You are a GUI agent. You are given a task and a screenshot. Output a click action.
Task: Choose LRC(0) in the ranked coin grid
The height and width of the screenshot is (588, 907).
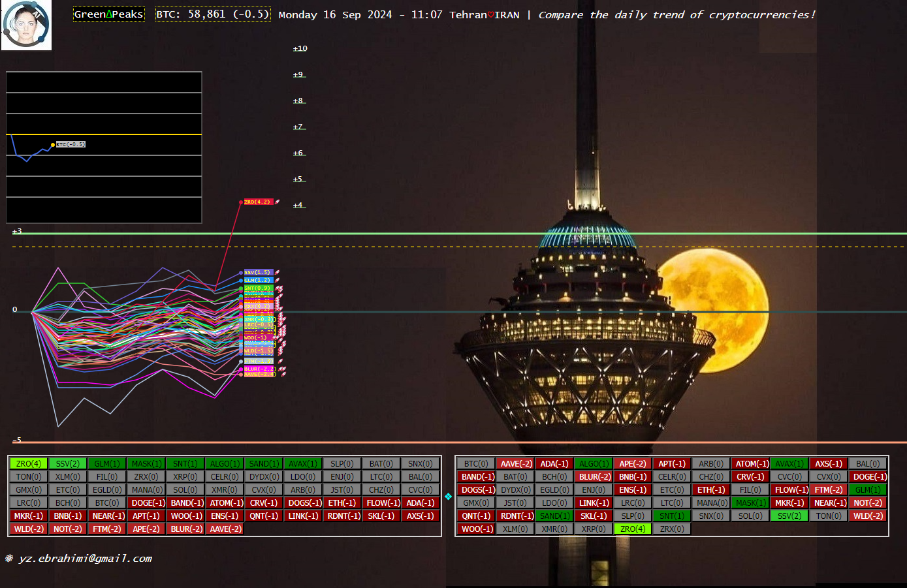click(29, 503)
